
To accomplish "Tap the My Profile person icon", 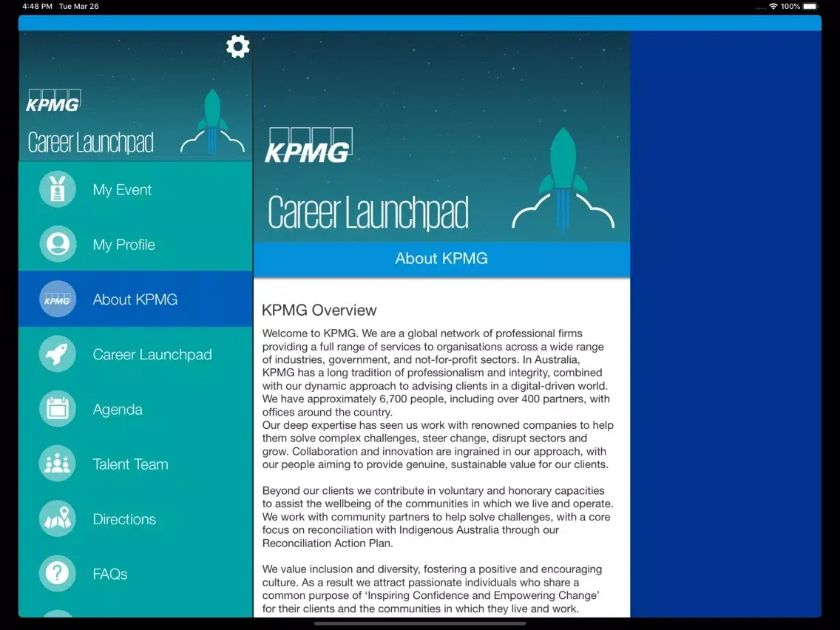I will (58, 244).
